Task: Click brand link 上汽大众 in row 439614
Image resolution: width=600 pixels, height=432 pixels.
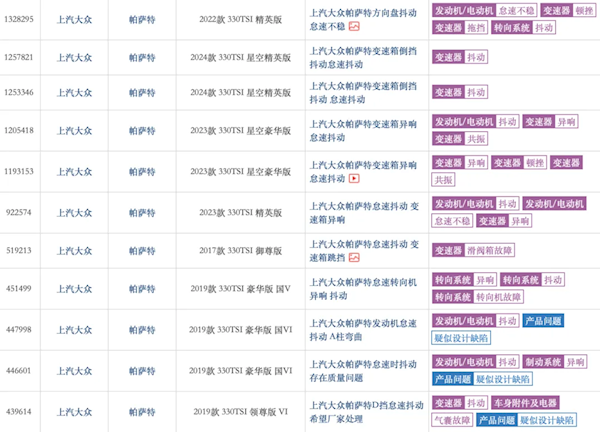Action: click(x=74, y=412)
